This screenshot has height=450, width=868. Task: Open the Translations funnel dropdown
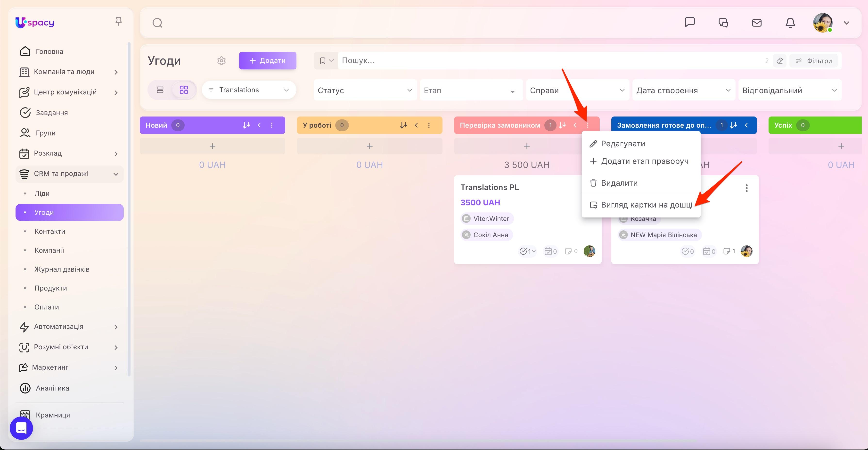[249, 90]
